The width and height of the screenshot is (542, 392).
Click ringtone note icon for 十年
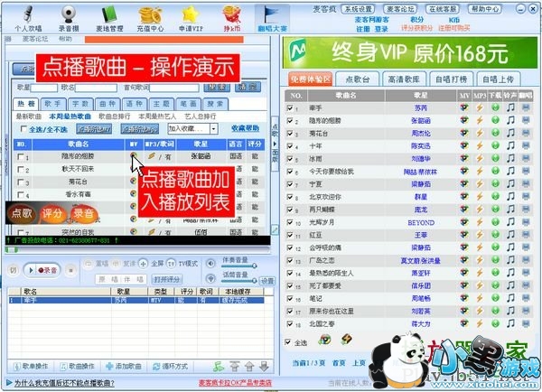pyautogui.click(x=510, y=146)
